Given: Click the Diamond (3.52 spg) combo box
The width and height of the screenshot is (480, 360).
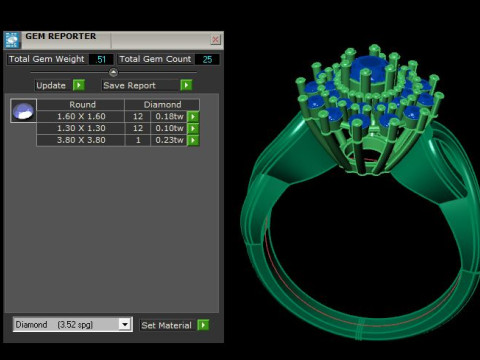Looking at the screenshot, I should [72, 324].
